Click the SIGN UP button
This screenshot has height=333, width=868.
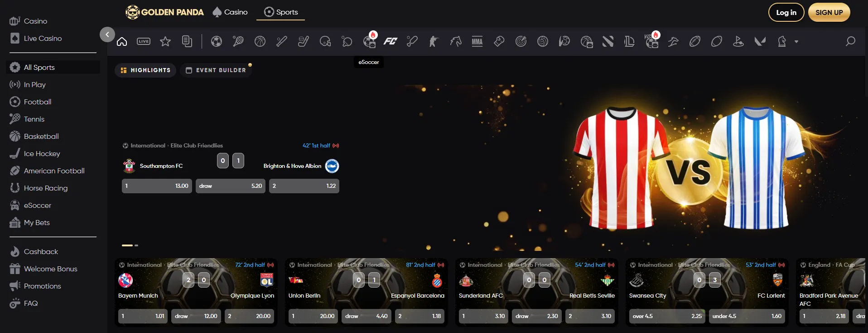click(x=829, y=12)
